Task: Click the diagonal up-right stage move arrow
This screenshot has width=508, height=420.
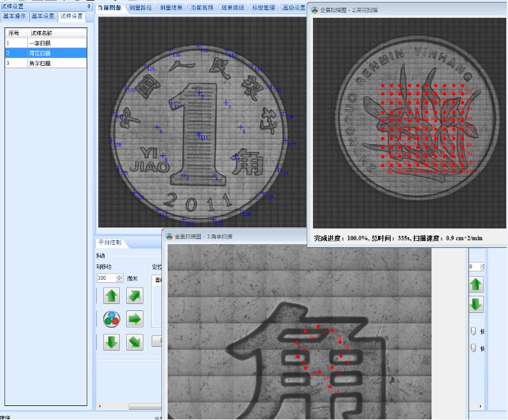Action: [x=134, y=296]
